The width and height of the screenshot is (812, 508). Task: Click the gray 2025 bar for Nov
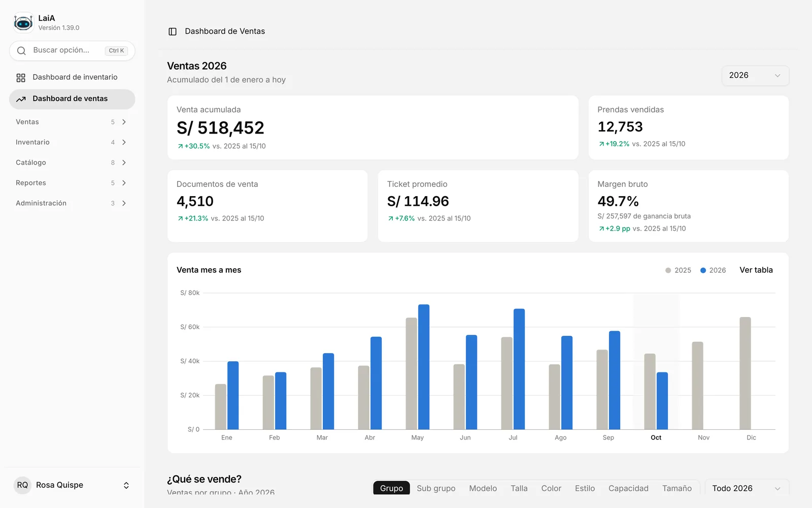[x=697, y=386]
